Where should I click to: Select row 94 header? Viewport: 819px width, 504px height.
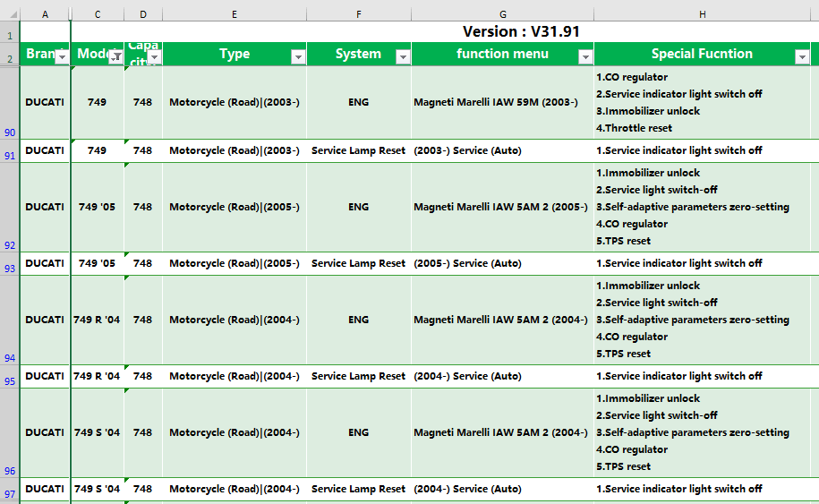(x=10, y=320)
